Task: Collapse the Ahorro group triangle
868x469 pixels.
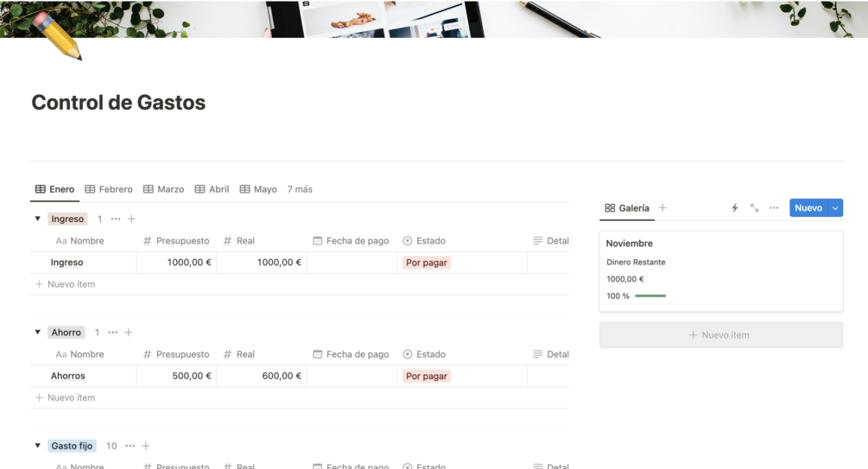Action: pyautogui.click(x=38, y=333)
